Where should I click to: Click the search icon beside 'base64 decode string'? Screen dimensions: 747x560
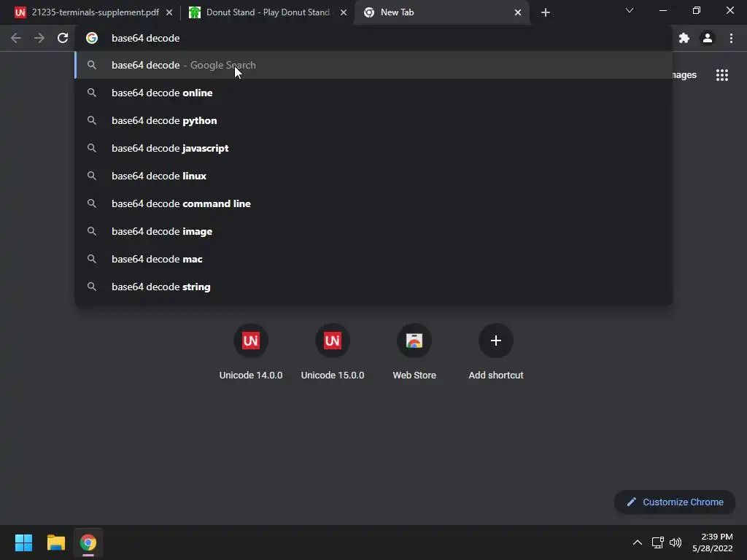tap(92, 287)
